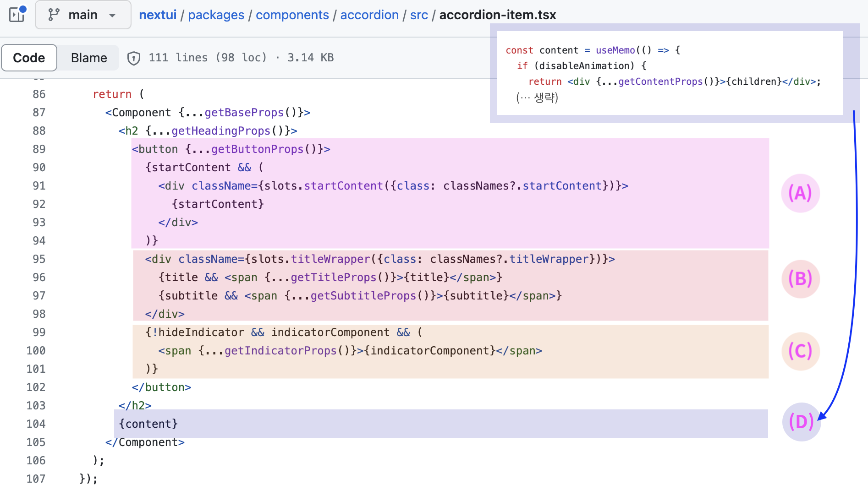Click the closing </Component> tag on line 105
Image resolution: width=868 pixels, height=490 pixels.
pos(145,442)
